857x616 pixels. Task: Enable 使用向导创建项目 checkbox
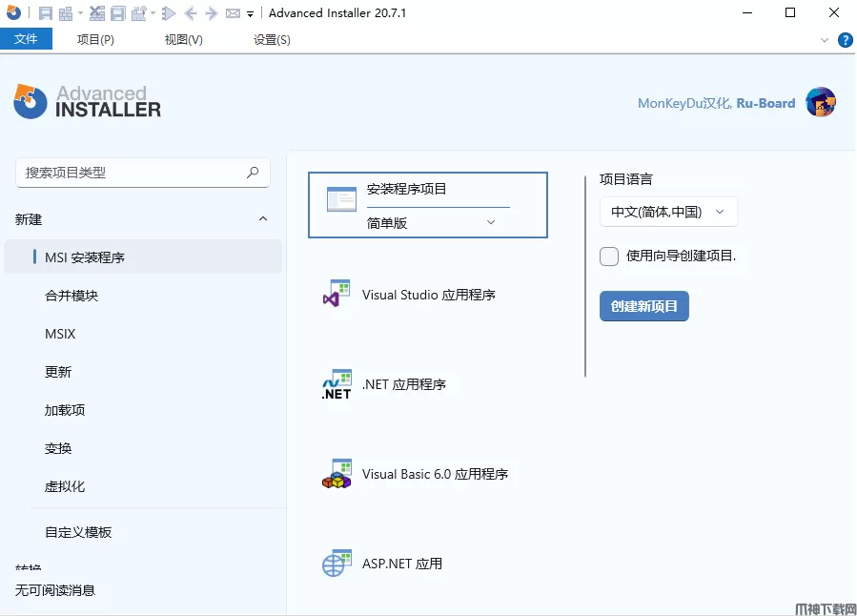609,257
